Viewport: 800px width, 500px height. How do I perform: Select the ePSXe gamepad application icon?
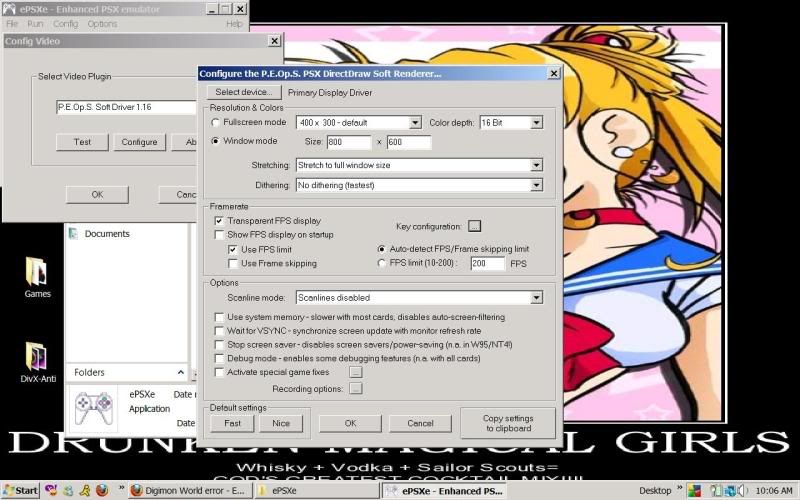tap(93, 408)
